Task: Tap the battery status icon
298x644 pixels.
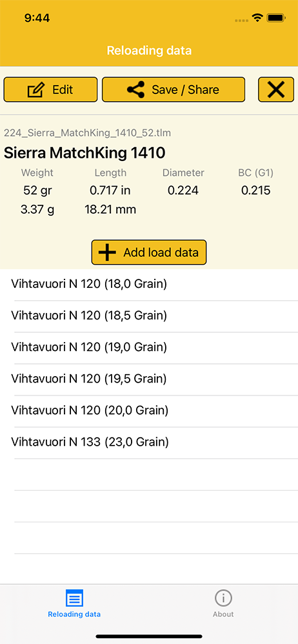Action: (x=276, y=18)
